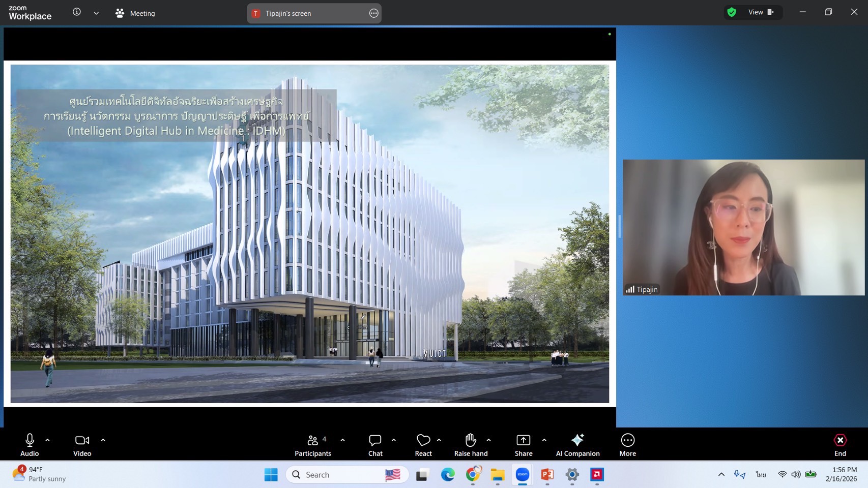Open the Participants list
This screenshot has width=868, height=488.
pos(312,445)
